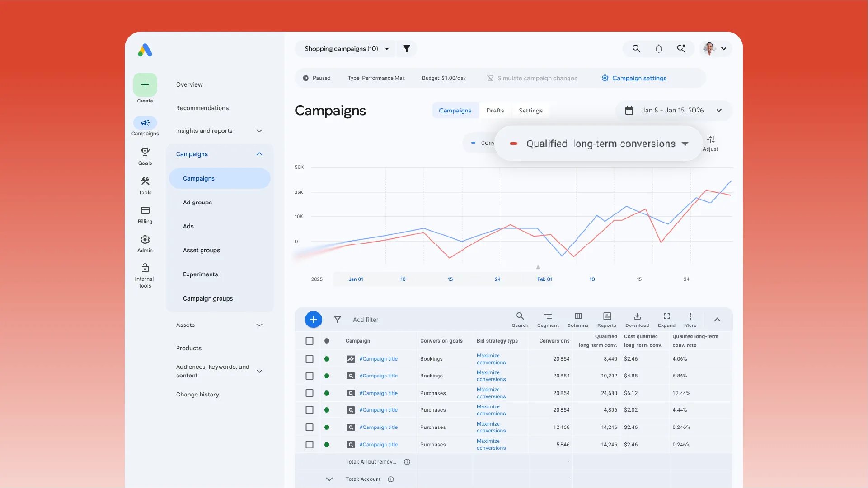Viewport: 868px width, 488px height.
Task: Check the 12,468 conversions row
Action: click(x=310, y=428)
